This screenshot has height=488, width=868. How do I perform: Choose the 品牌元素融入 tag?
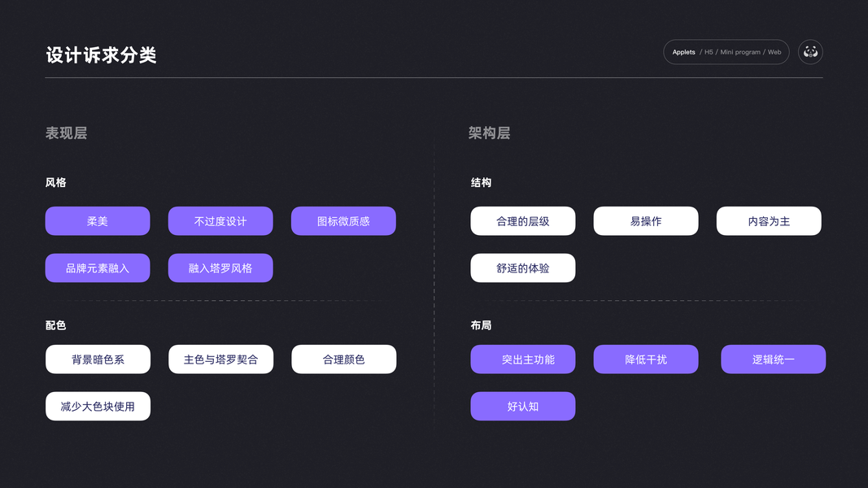point(98,268)
